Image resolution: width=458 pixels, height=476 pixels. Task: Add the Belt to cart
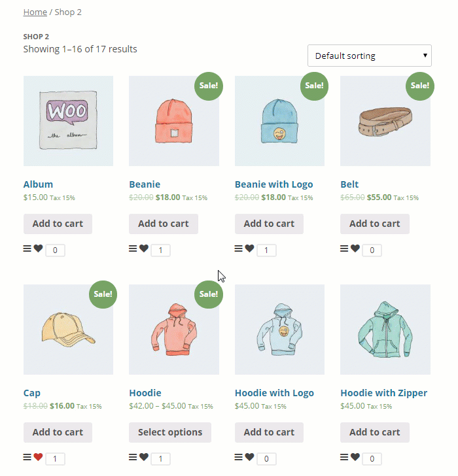pyautogui.click(x=375, y=224)
